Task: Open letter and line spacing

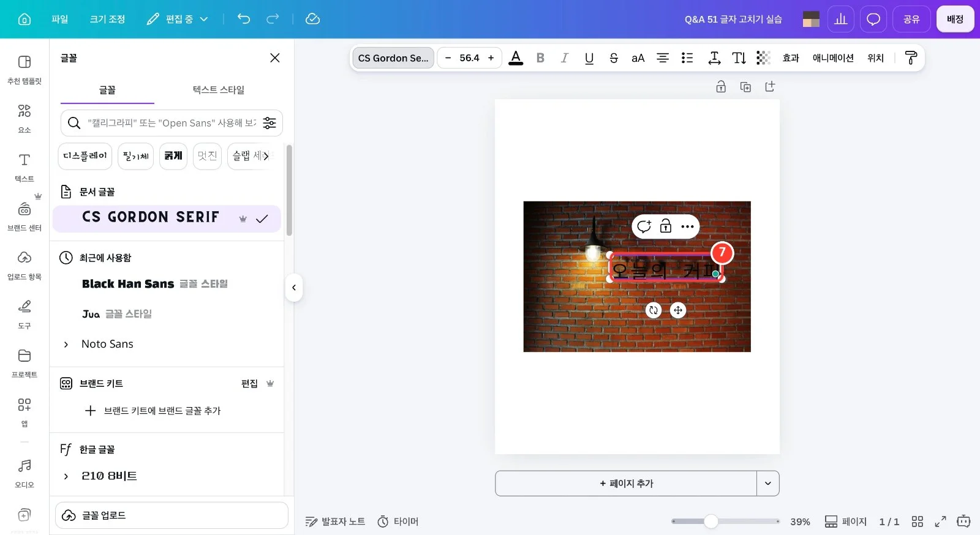Action: 714,58
